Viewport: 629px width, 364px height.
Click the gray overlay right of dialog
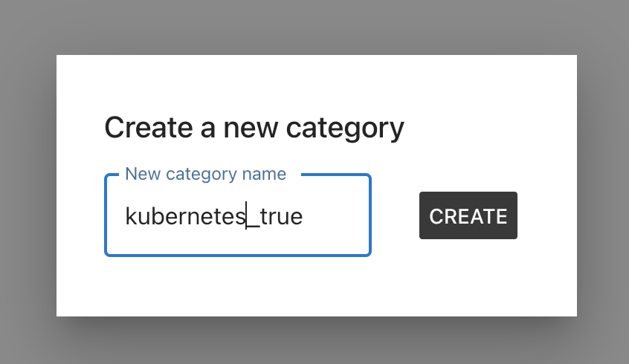(602, 186)
